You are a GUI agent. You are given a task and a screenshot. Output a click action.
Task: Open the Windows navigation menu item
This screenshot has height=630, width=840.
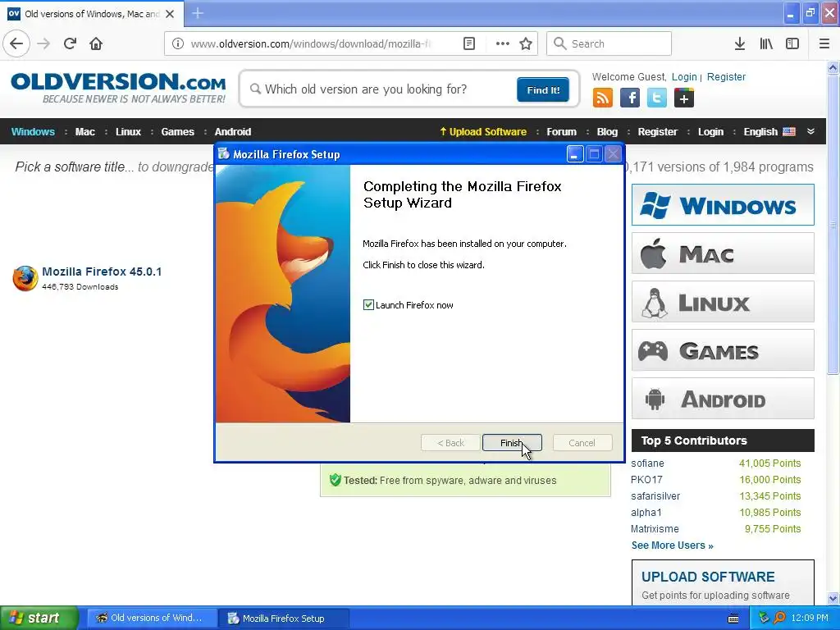point(33,132)
